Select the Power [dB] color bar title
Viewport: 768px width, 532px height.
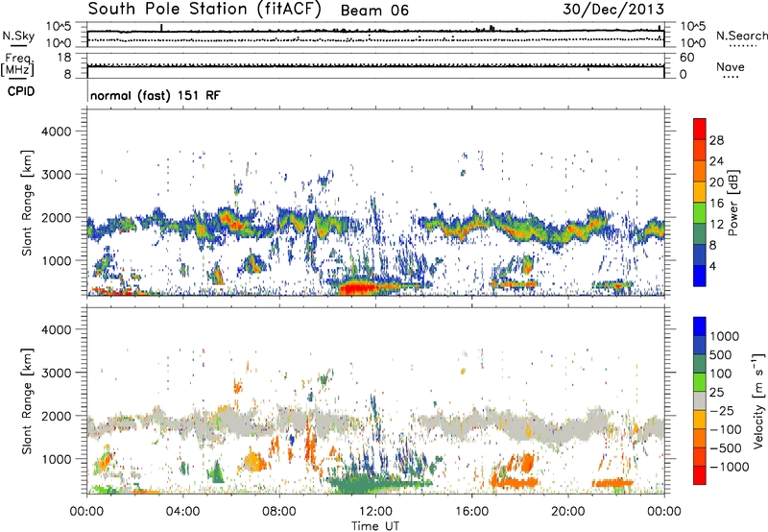pos(732,203)
